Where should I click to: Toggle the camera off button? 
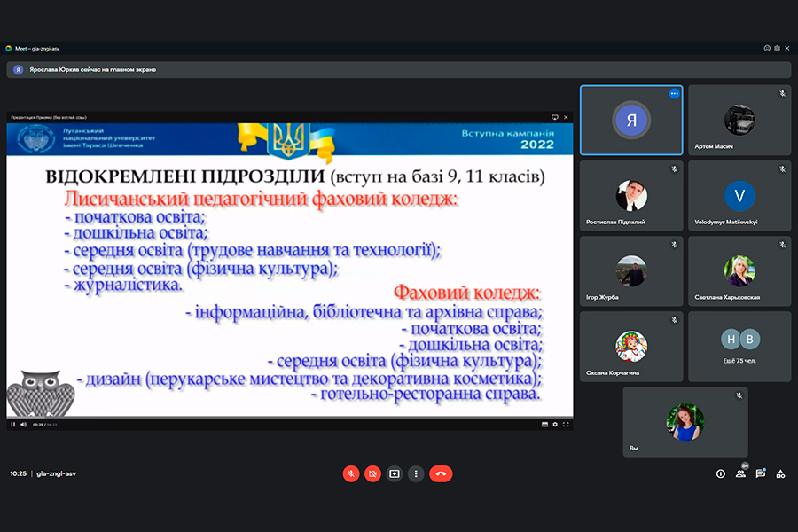(372, 474)
